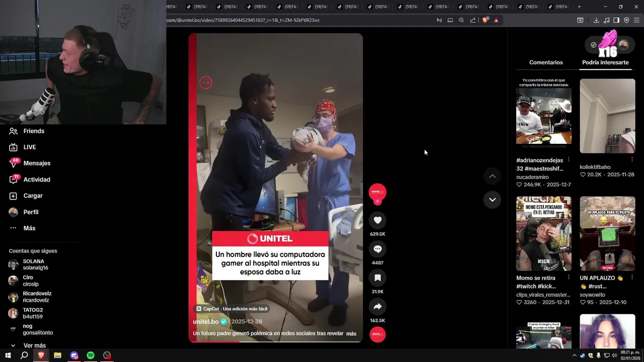Open unitel.bo username under the video
This screenshot has width=644, height=362.
[x=206, y=321]
